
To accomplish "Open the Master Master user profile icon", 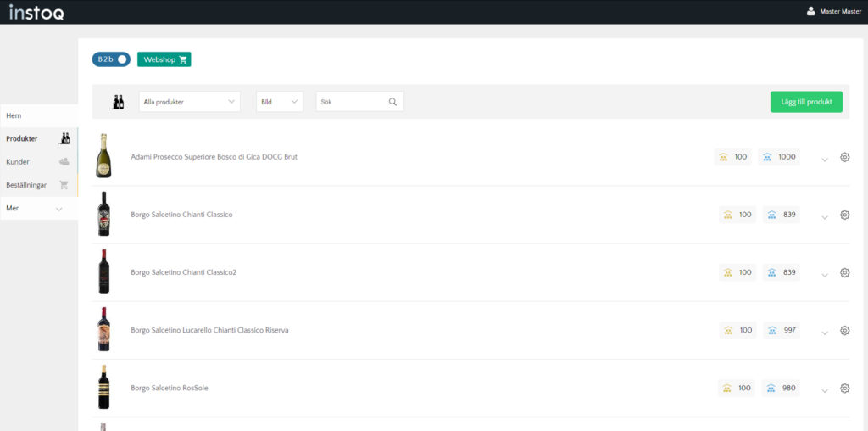I will tap(810, 11).
